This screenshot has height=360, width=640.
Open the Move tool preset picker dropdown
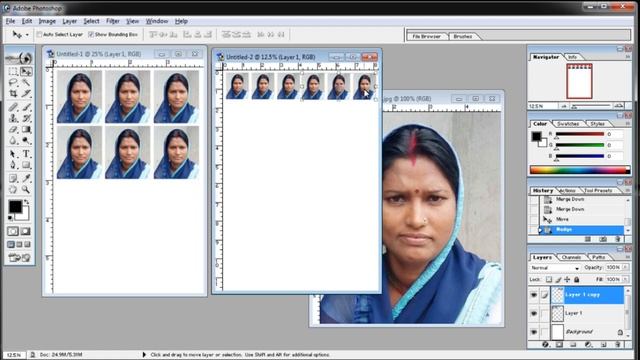click(27, 35)
